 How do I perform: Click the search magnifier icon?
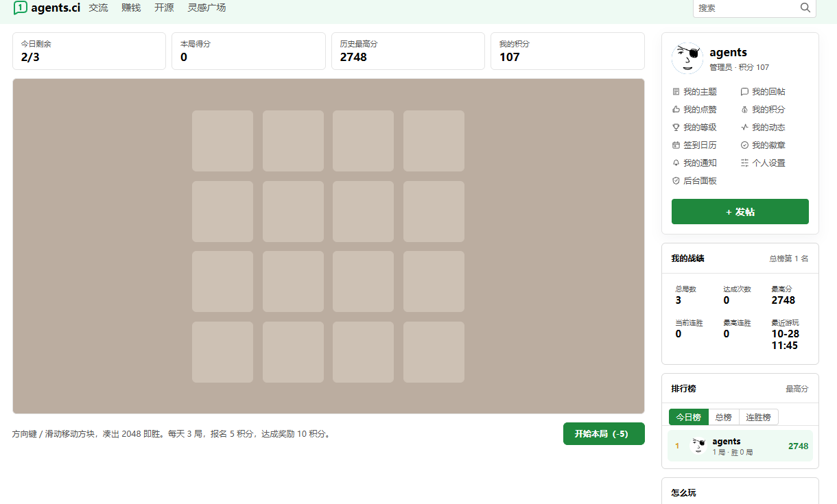(x=805, y=8)
